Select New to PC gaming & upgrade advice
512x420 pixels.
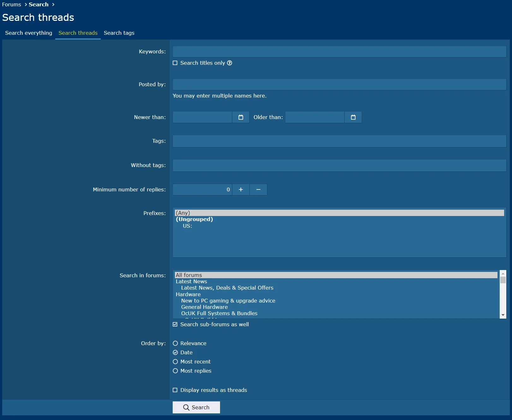(336, 301)
